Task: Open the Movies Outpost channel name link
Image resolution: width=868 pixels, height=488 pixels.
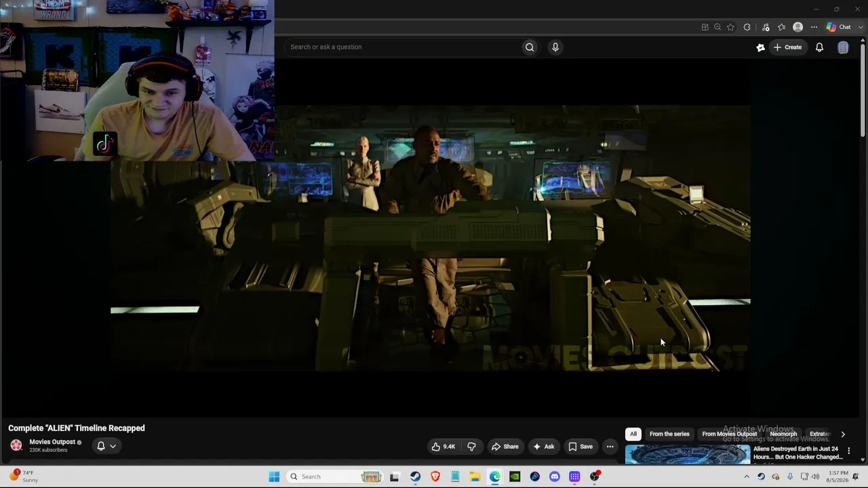Action: click(52, 442)
